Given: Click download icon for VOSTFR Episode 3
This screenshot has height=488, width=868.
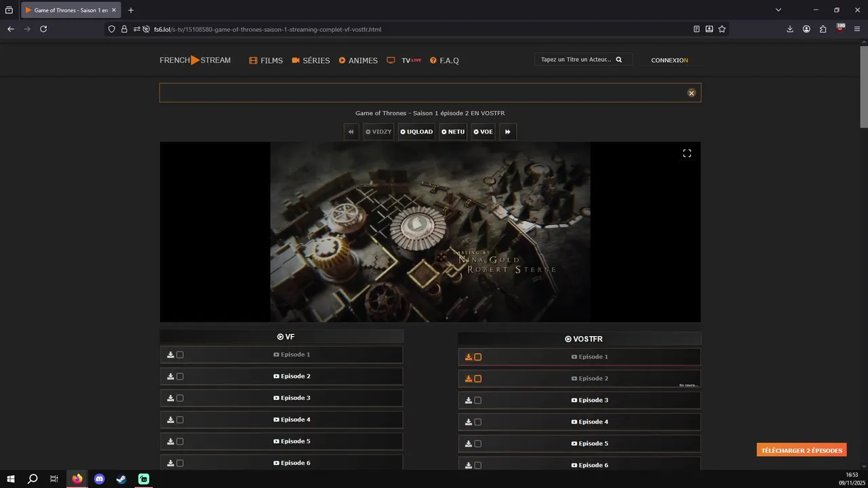Looking at the screenshot, I should (469, 401).
